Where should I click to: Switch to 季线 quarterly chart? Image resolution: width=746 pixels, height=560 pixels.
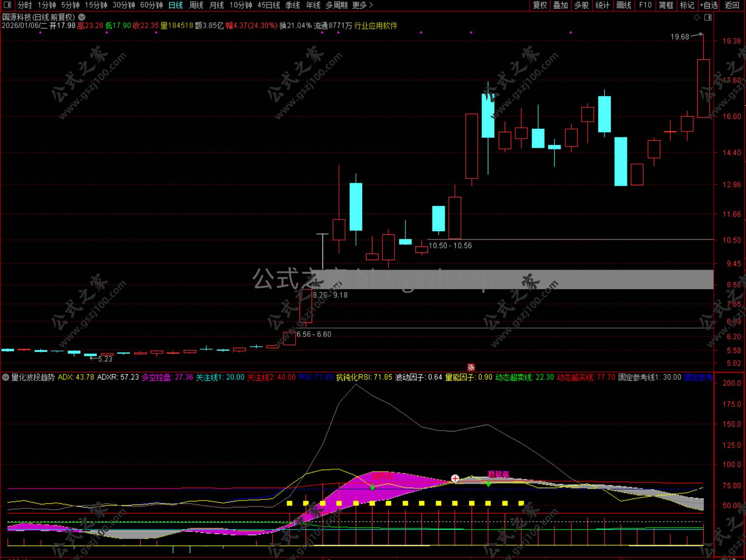pyautogui.click(x=292, y=5)
